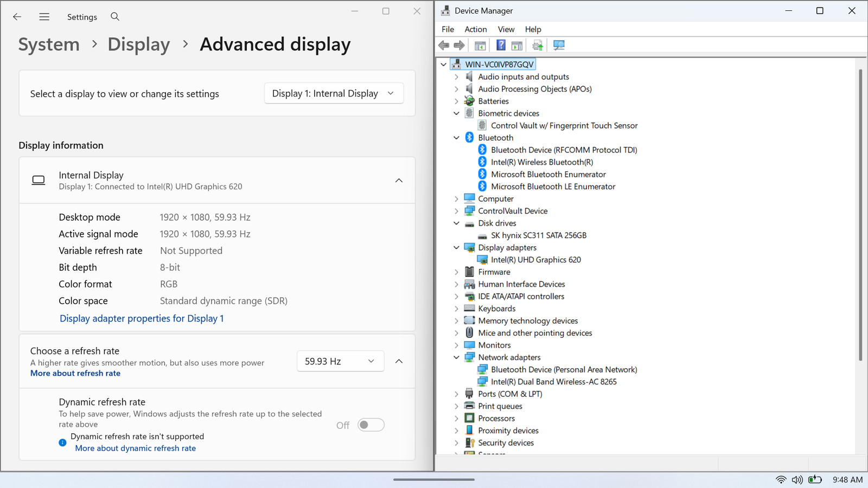
Task: Click Scan for hardware changes icon
Action: 559,46
